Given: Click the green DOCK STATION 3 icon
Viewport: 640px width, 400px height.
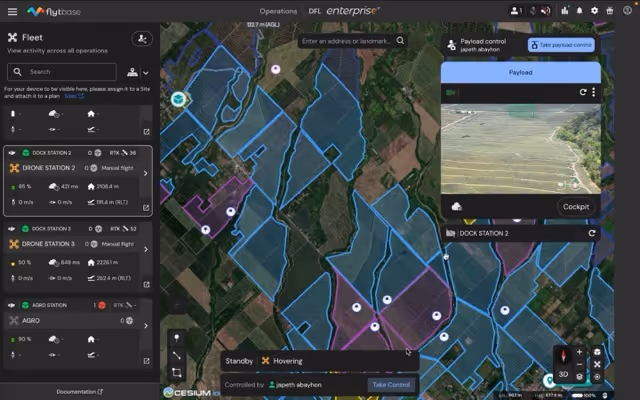Looking at the screenshot, I should tap(25, 229).
